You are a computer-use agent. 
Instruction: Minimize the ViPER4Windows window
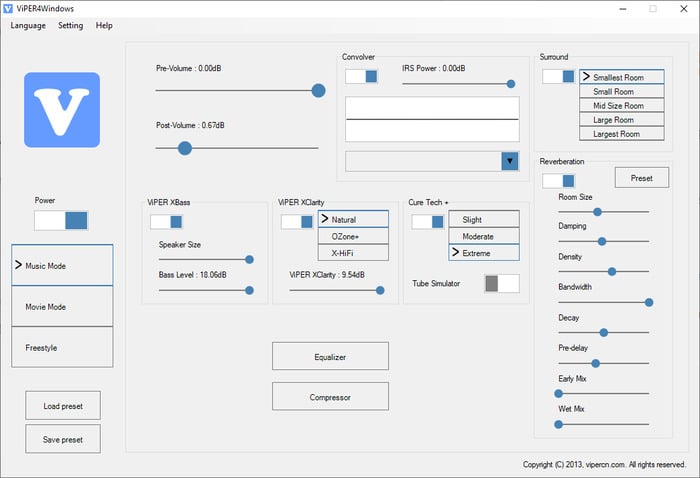pyautogui.click(x=623, y=8)
